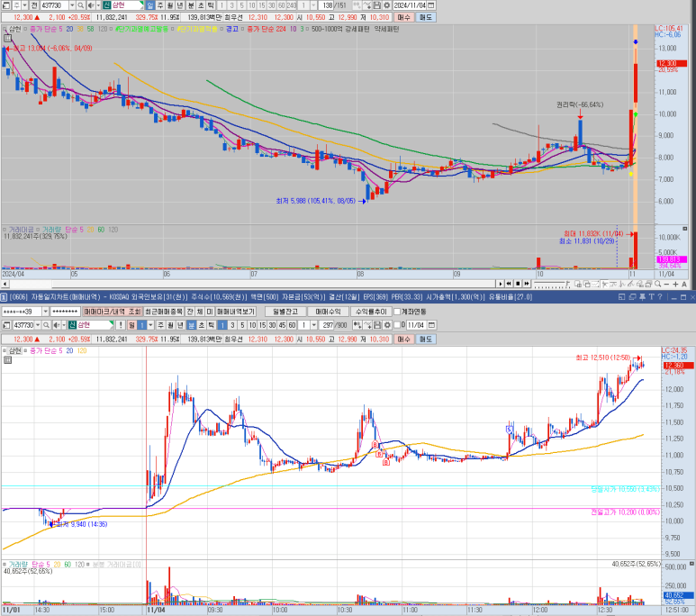696x616 pixels.
Task: Select weekly '주' period in top chart toolbar
Action: (160, 5)
